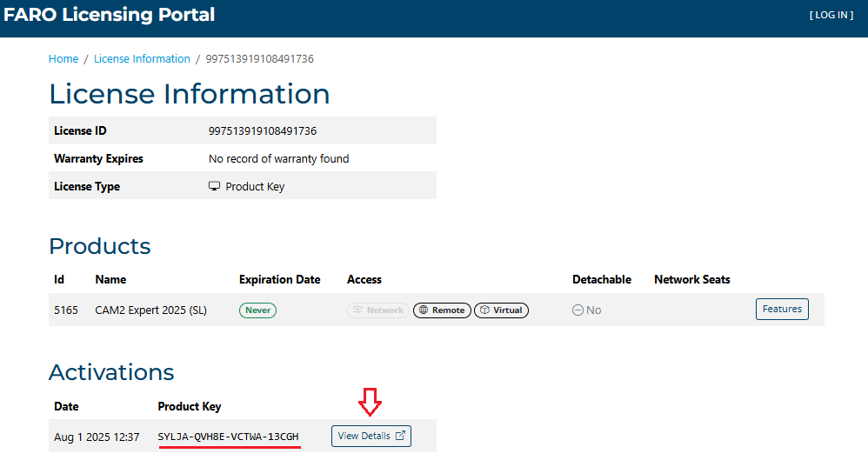Click the Network Seats column header

pos(692,279)
